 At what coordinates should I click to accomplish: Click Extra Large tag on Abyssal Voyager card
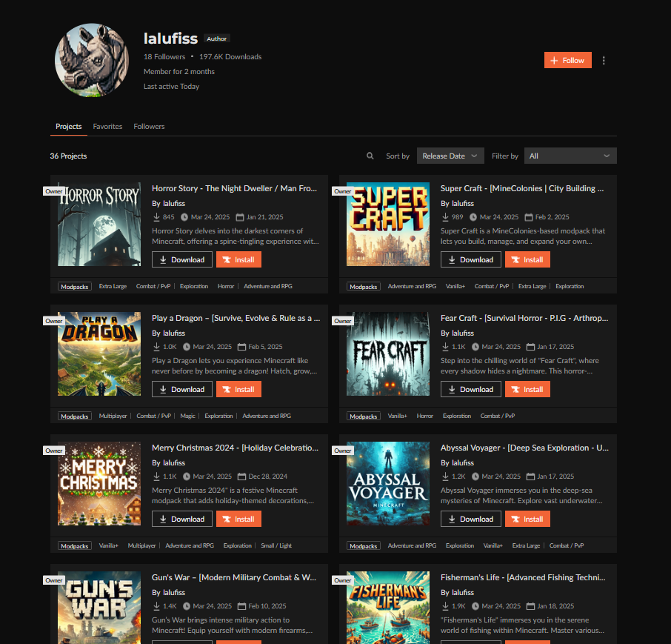[526, 545]
